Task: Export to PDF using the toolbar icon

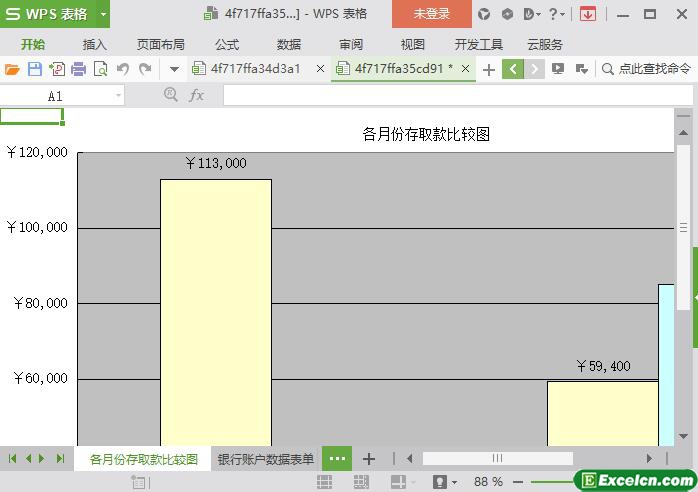Action: click(x=57, y=69)
